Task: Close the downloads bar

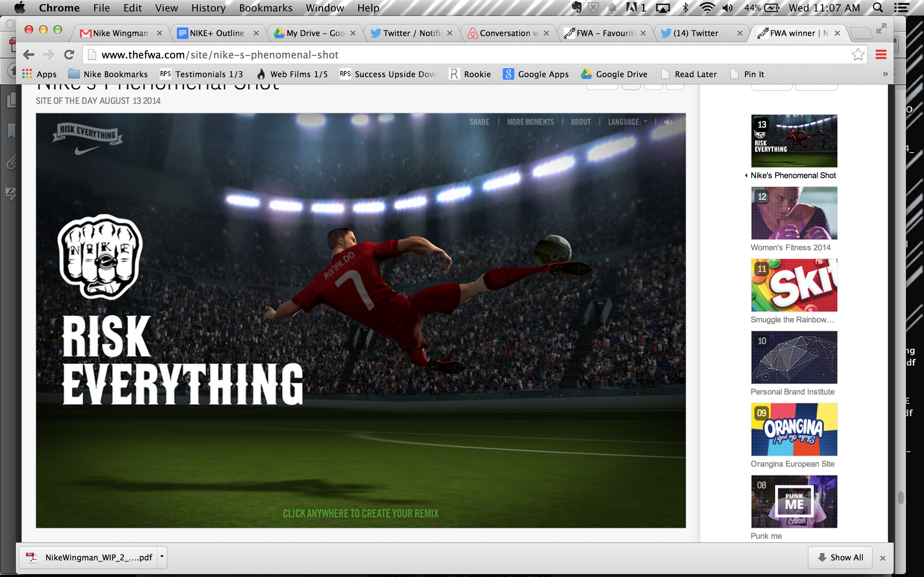Action: 883,558
